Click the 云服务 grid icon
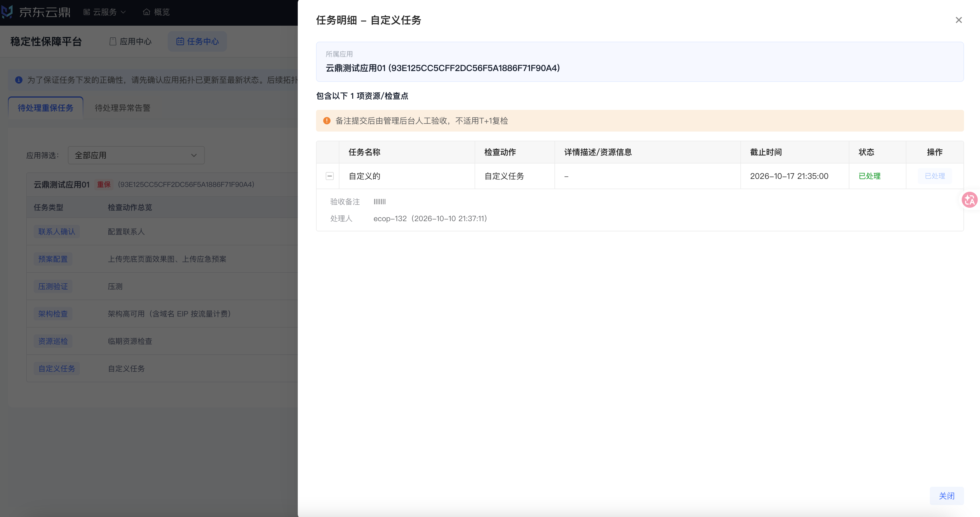 [x=87, y=12]
